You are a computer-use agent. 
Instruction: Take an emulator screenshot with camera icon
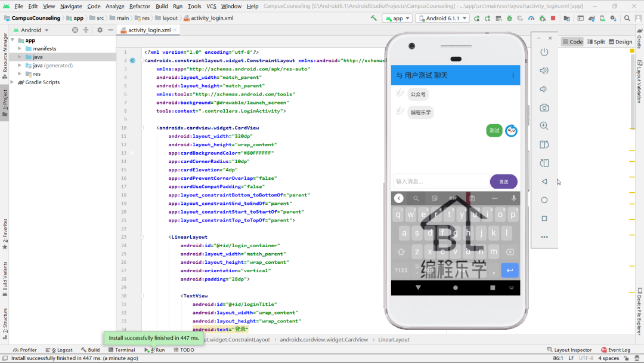coord(544,107)
